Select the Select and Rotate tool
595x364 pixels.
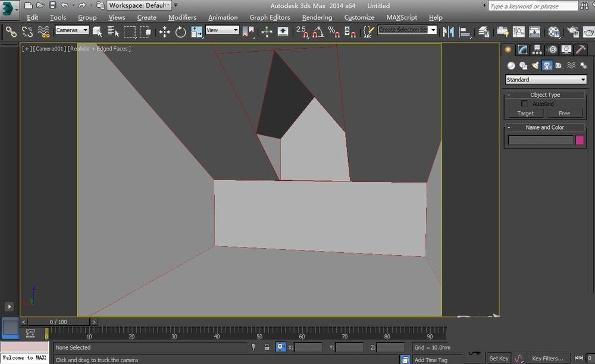[180, 32]
